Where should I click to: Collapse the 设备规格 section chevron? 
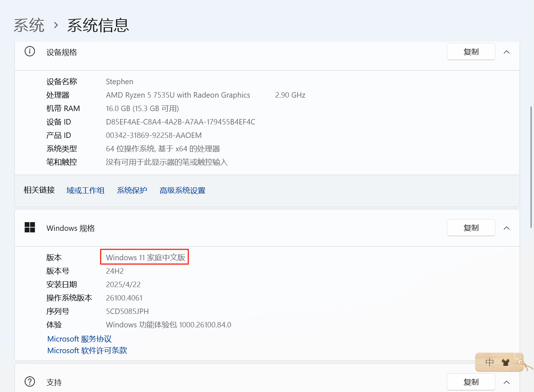507,52
